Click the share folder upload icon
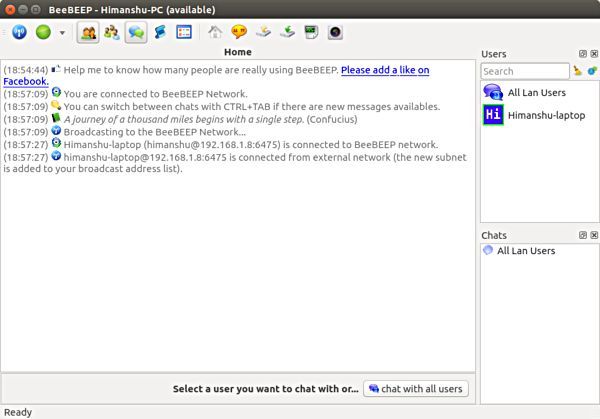Viewport: 600px width, 419px height. pos(263,32)
